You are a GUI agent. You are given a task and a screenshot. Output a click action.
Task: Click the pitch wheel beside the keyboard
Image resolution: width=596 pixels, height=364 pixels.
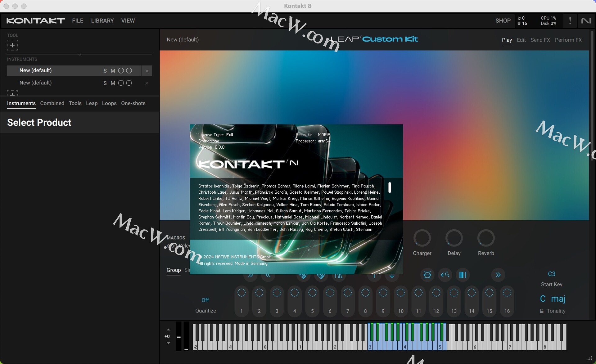179,336
